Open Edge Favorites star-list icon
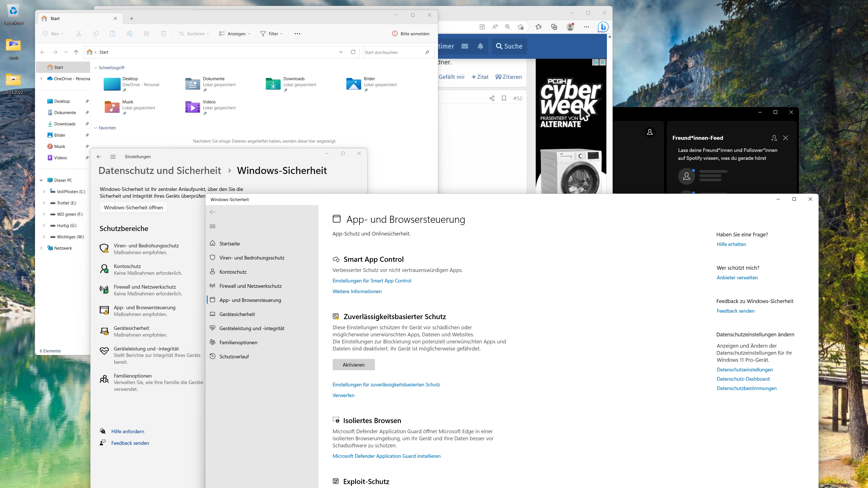This screenshot has height=488, width=868. click(x=538, y=27)
